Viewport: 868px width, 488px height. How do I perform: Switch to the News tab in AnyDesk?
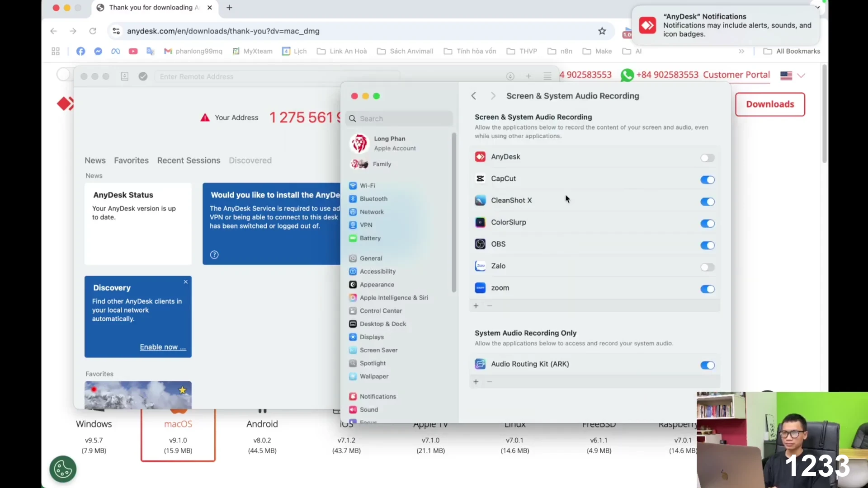(95, 160)
